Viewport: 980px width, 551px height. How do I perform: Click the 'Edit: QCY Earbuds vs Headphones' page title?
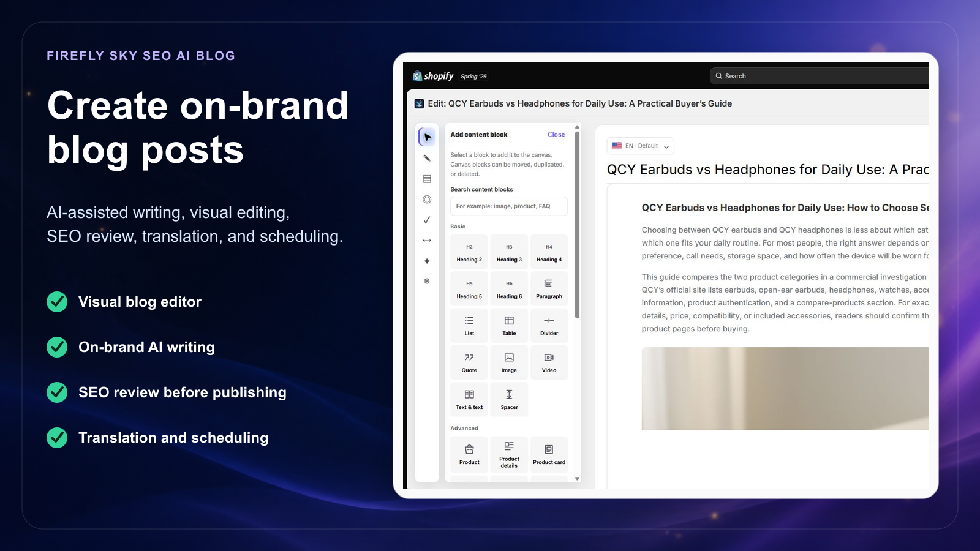(x=580, y=103)
